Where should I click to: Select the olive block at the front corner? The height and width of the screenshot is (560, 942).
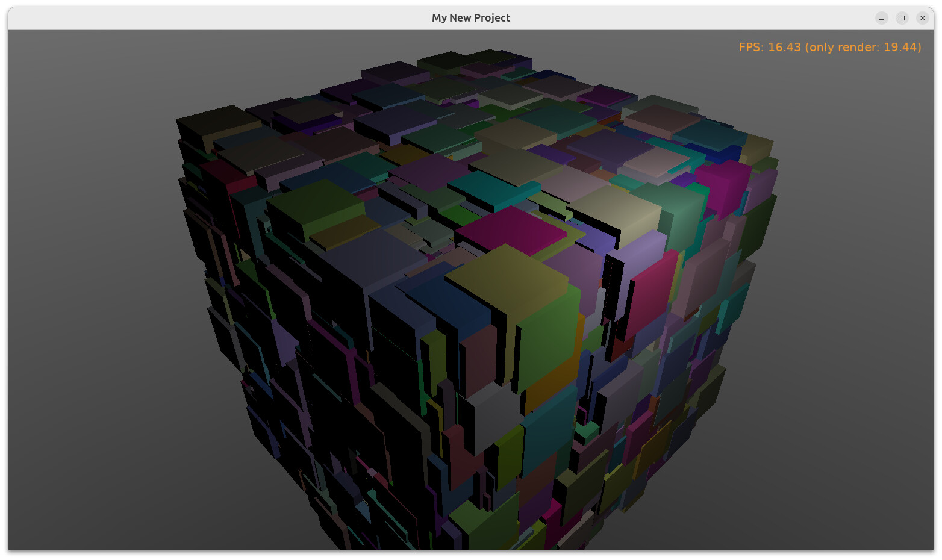point(506,280)
